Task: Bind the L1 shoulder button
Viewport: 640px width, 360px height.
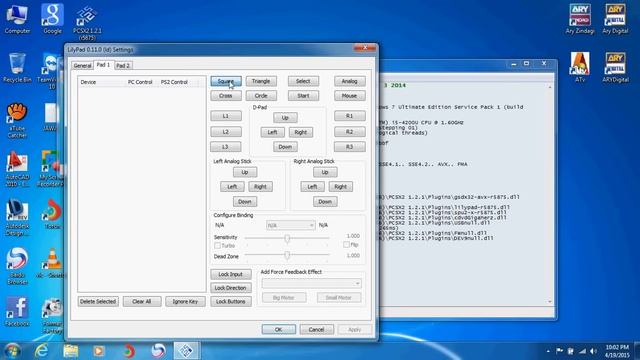Action: 226,116
